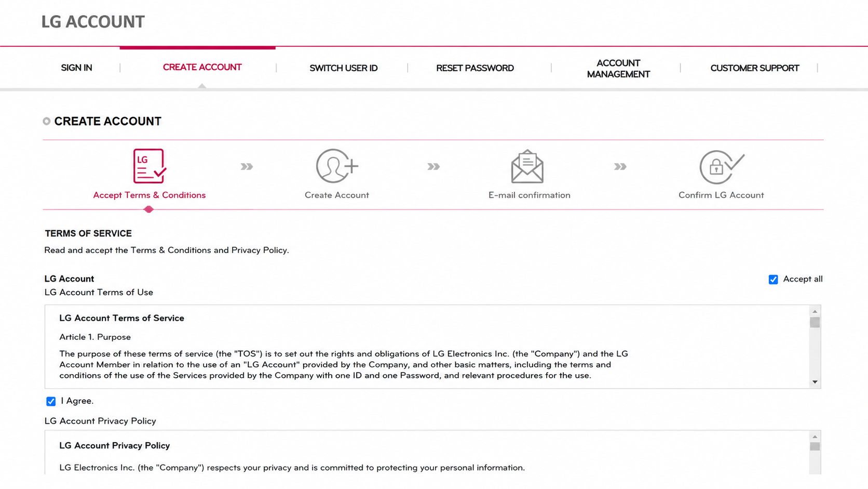Click the "LG Account Terms of Use" label
This screenshot has height=489, width=868.
99,293
